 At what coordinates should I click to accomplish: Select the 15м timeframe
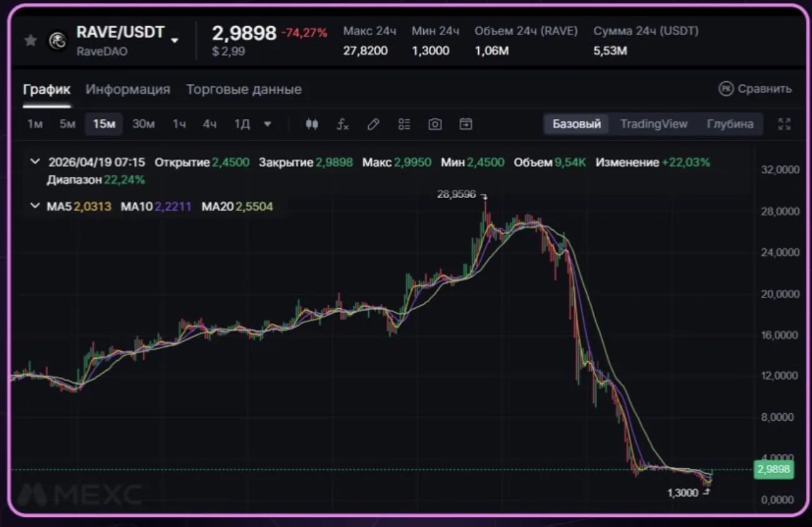click(x=104, y=124)
